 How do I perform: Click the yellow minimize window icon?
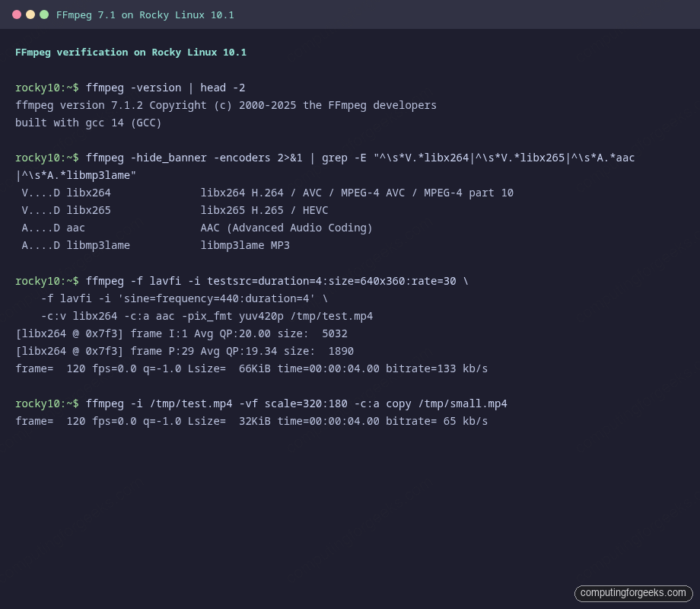(x=30, y=14)
